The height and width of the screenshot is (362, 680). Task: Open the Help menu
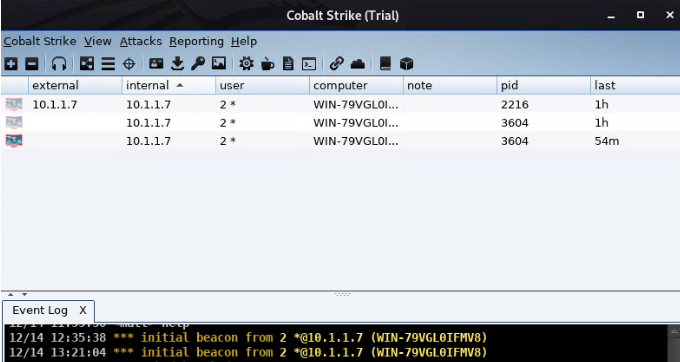(244, 41)
